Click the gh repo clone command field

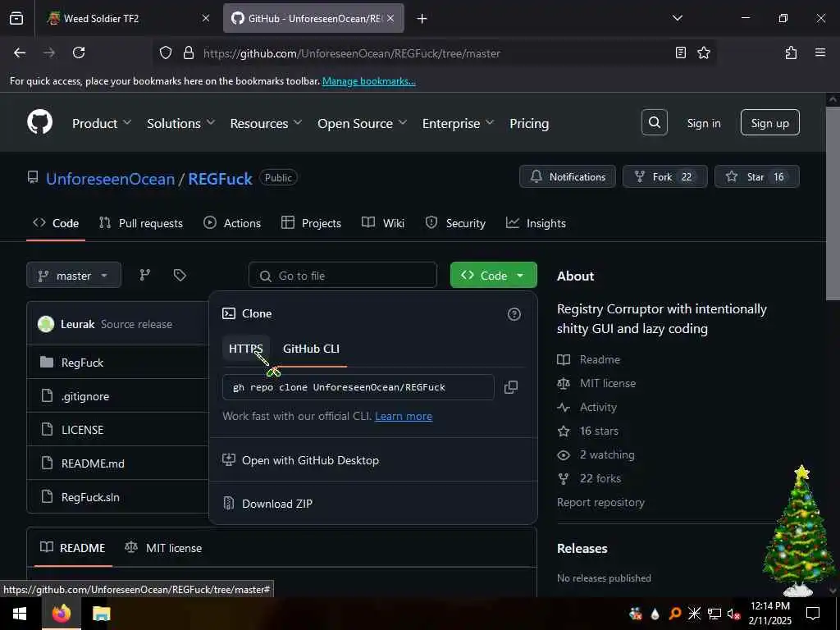[x=358, y=387]
